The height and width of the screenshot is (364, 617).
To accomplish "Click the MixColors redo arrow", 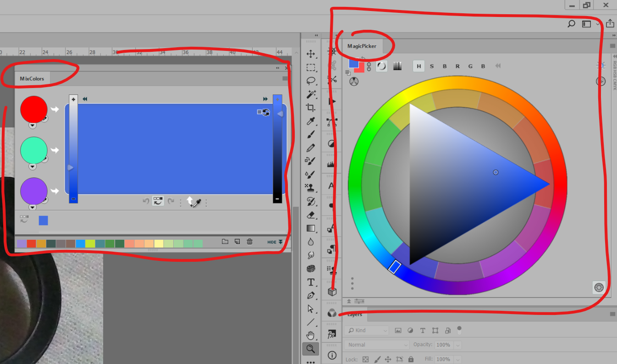I will click(171, 201).
